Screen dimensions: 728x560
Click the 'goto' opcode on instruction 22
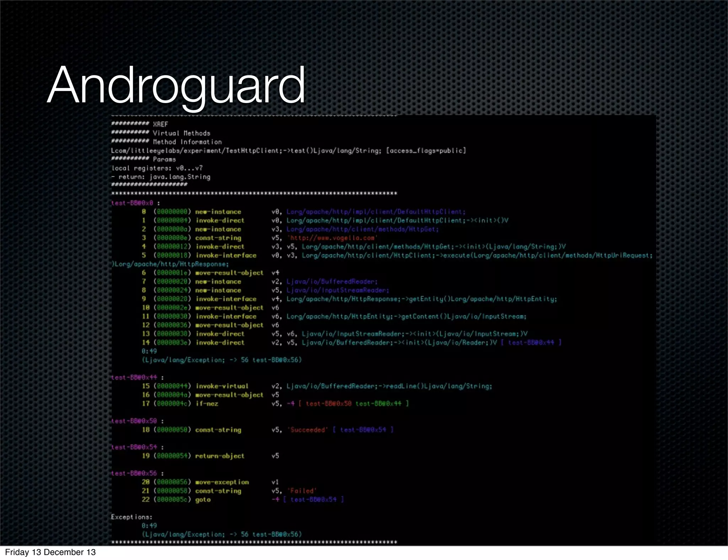coord(203,499)
